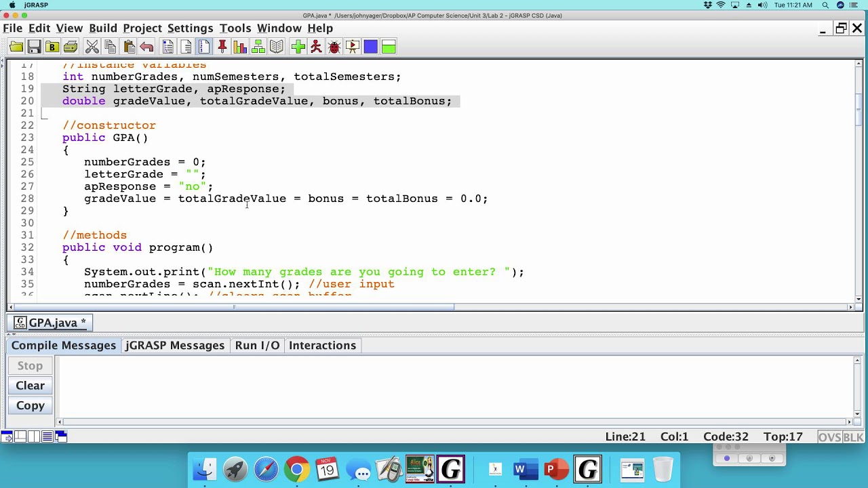Click the Copy icon in toolbar
This screenshot has width=868, height=488.
click(x=111, y=47)
